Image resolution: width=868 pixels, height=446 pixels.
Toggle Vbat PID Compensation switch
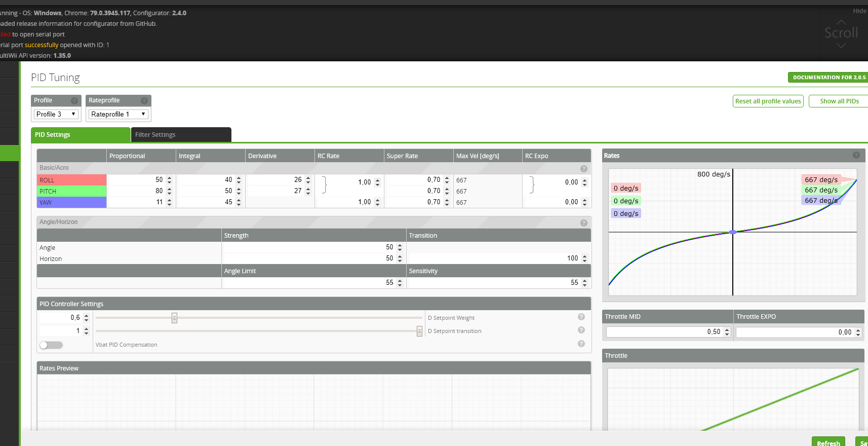pyautogui.click(x=51, y=345)
